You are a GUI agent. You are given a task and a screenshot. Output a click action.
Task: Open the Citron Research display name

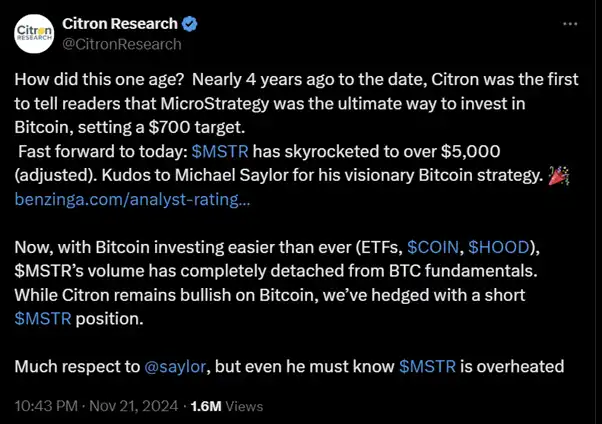(120, 24)
